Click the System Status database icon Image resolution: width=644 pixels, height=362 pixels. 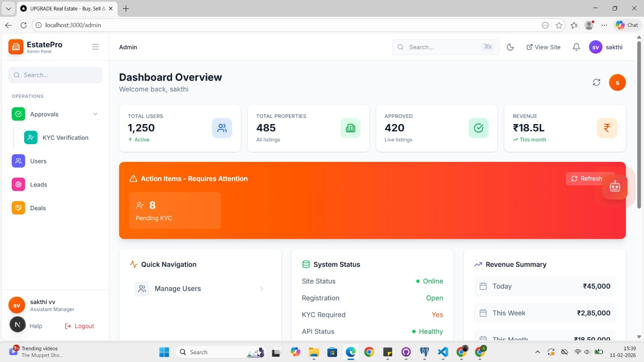pos(306,264)
